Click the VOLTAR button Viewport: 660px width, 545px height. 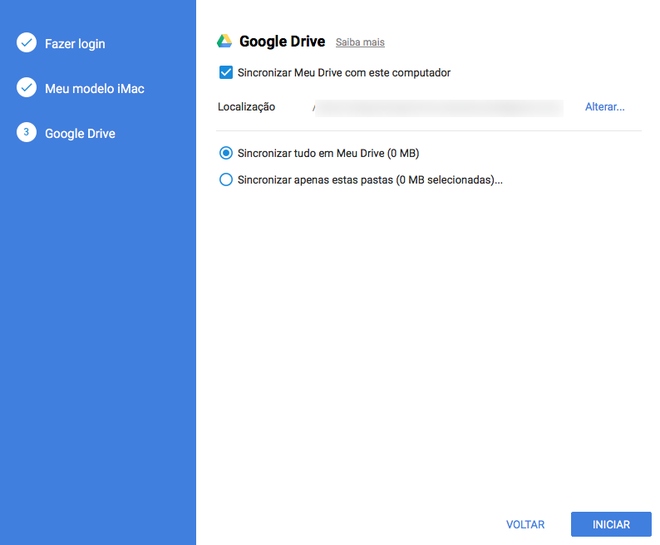click(x=525, y=524)
